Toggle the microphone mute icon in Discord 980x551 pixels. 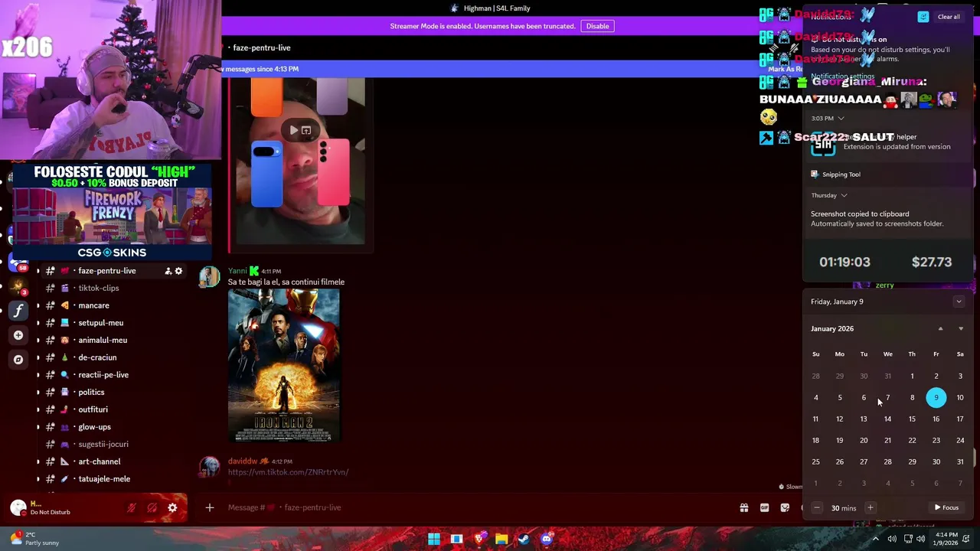[132, 507]
